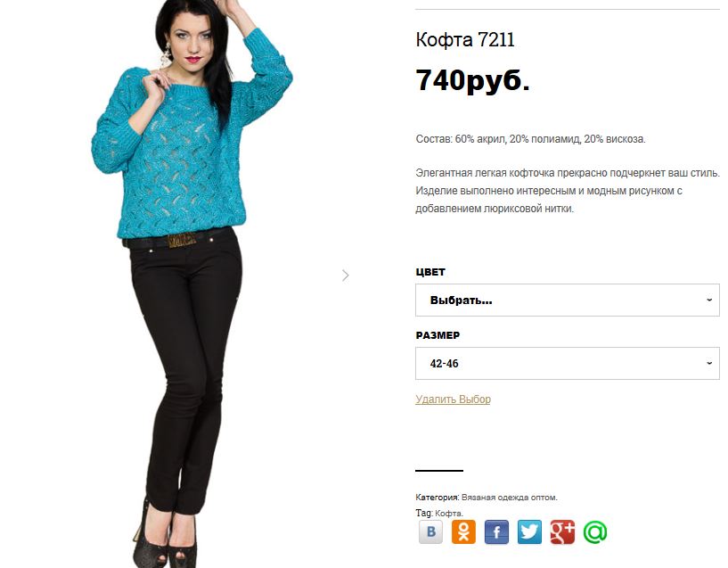Click the ЦВЕТ field label
The image size is (728, 568).
pos(430,272)
